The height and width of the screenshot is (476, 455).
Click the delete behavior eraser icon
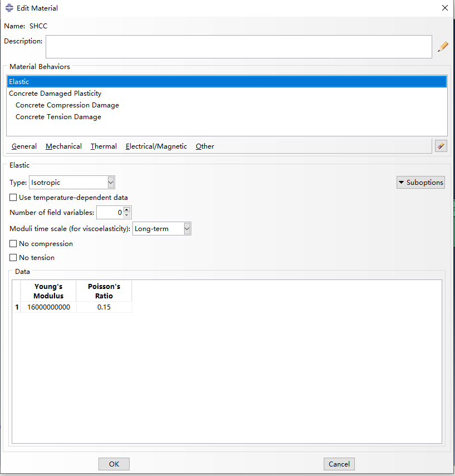441,146
